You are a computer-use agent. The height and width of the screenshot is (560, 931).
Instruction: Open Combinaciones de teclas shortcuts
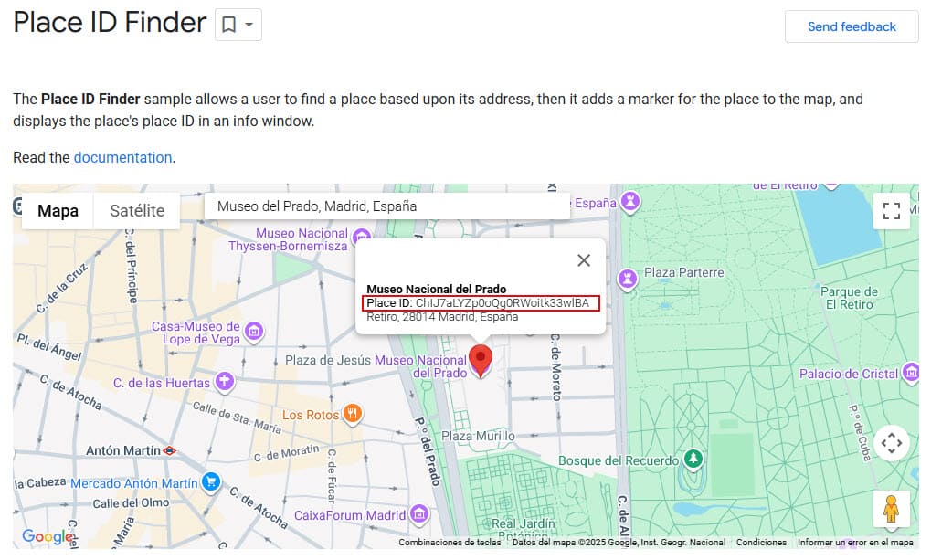(x=450, y=542)
